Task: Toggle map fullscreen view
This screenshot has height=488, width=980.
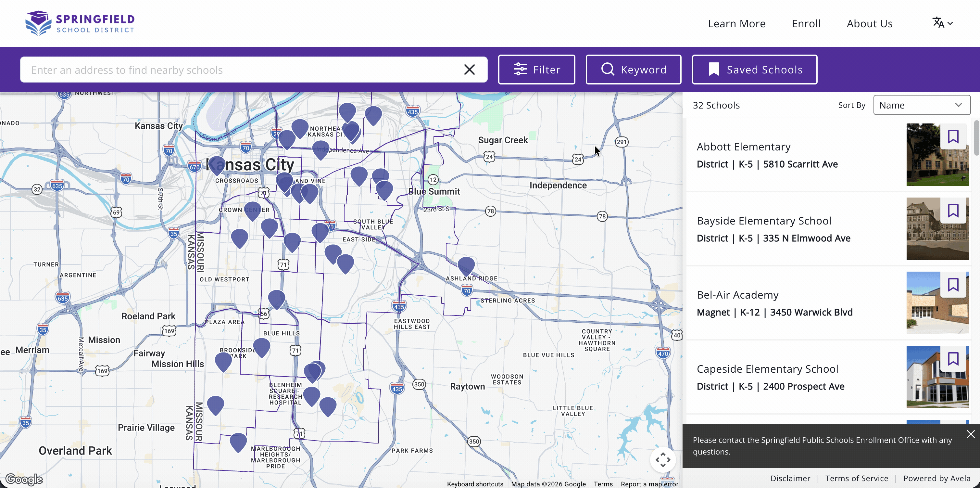Action: [x=663, y=460]
